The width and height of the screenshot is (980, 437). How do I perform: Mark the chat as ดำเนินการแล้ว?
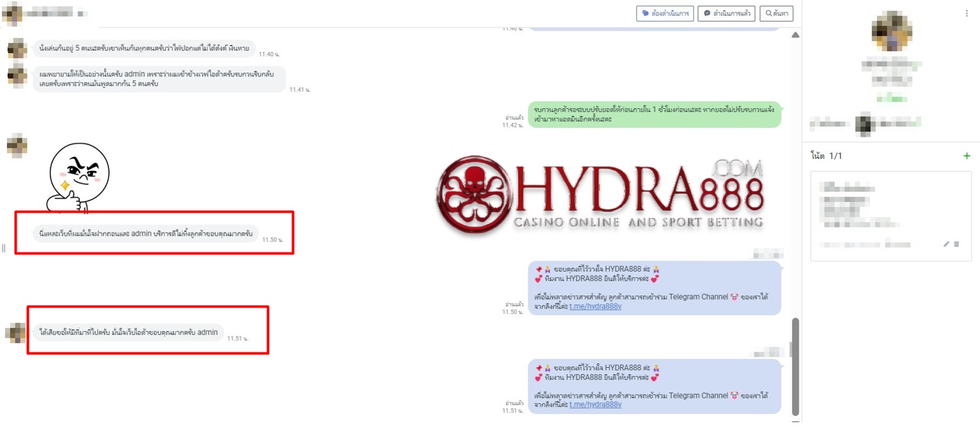[726, 13]
